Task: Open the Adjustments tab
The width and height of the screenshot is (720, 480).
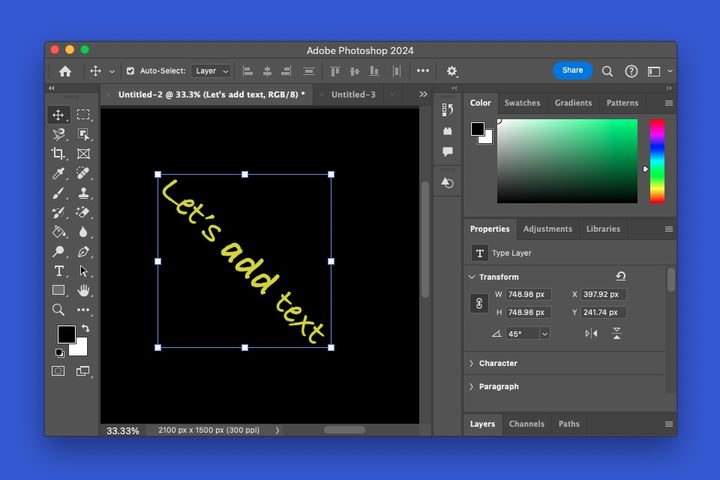Action: (x=547, y=229)
